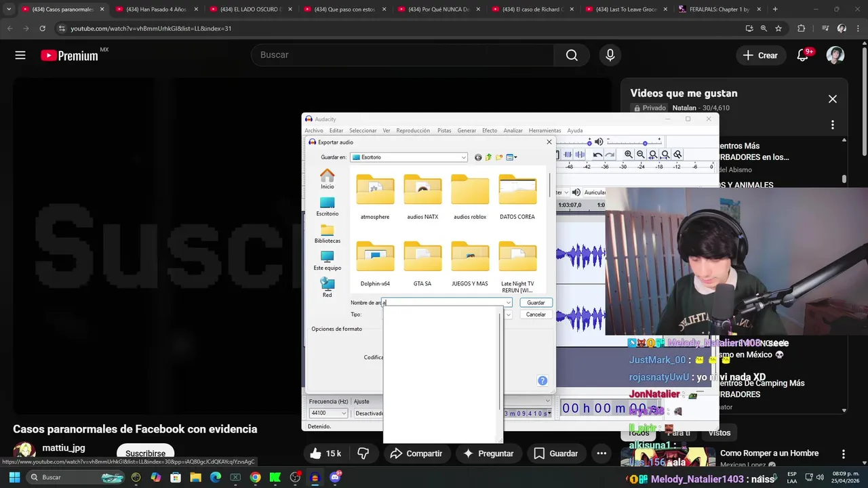Open Discord from the taskbar
This screenshot has height=488, width=868.
[334, 477]
